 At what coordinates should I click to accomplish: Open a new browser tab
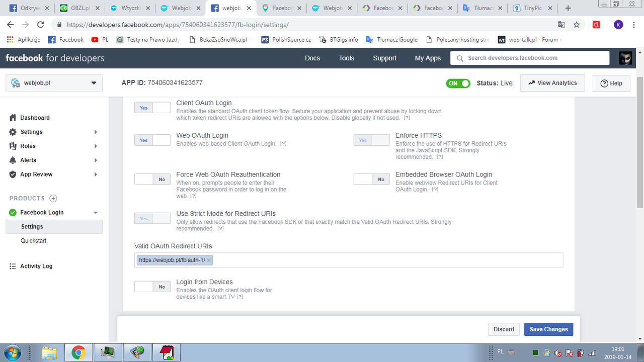coord(568,8)
